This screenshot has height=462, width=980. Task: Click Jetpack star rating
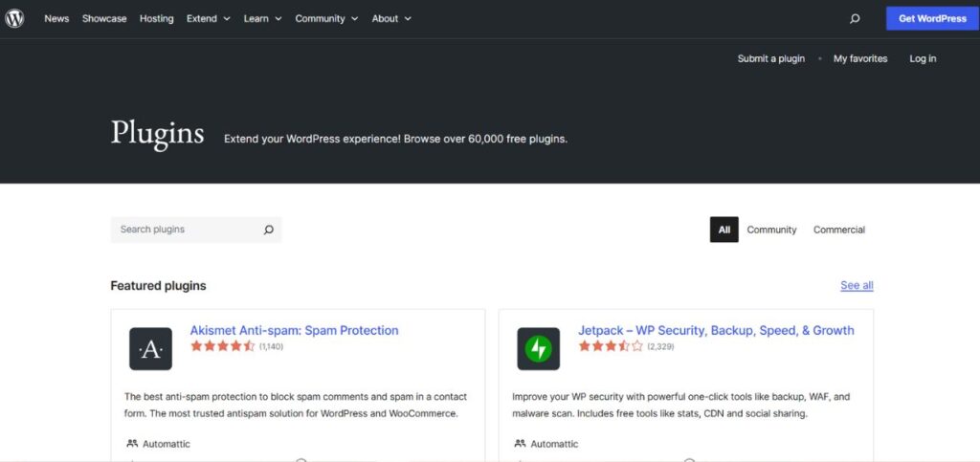tap(611, 346)
